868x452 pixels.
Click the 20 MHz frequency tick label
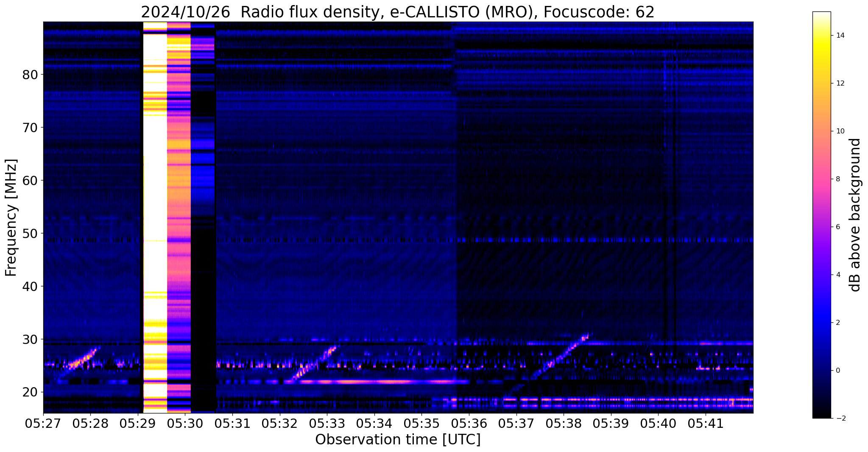point(30,392)
